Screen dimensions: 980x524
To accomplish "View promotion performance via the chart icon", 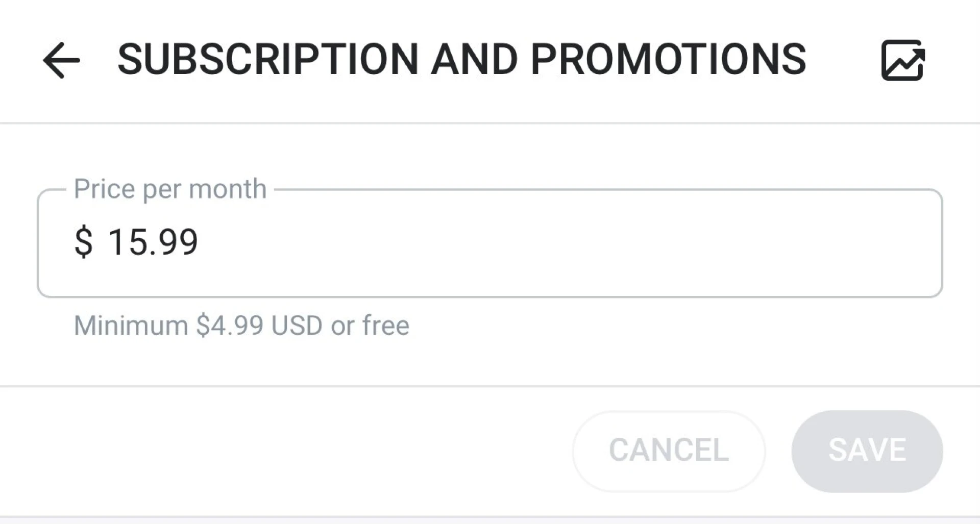I will [902, 61].
